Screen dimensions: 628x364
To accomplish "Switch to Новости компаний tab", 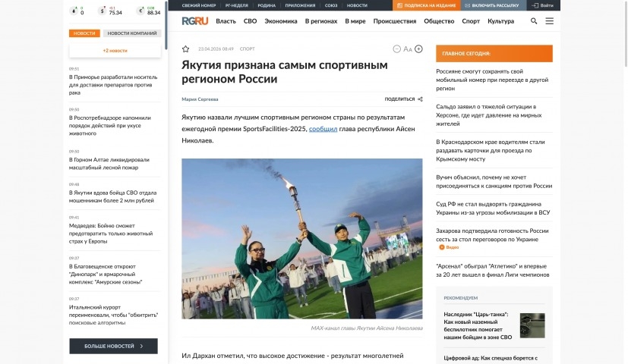I will [132, 33].
